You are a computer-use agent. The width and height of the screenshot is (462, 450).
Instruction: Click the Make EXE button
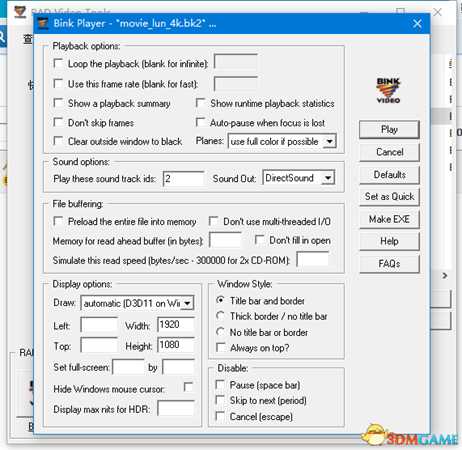click(x=389, y=219)
